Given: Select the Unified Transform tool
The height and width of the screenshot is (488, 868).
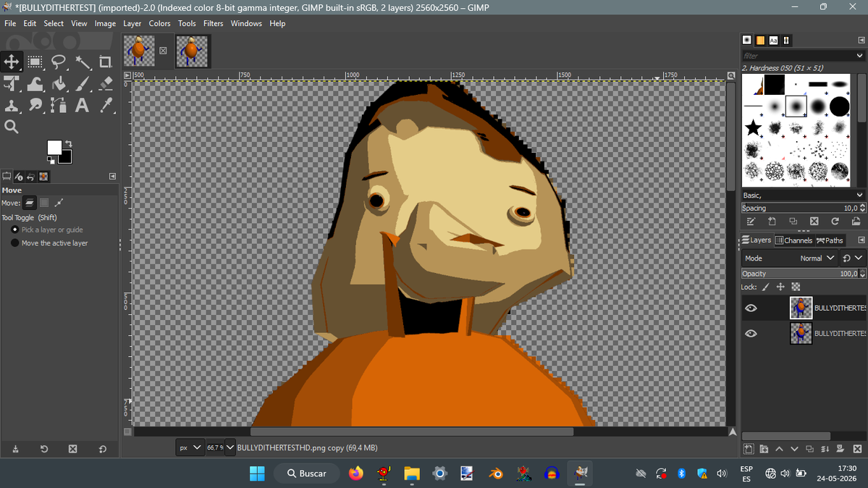Looking at the screenshot, I should coord(12,84).
